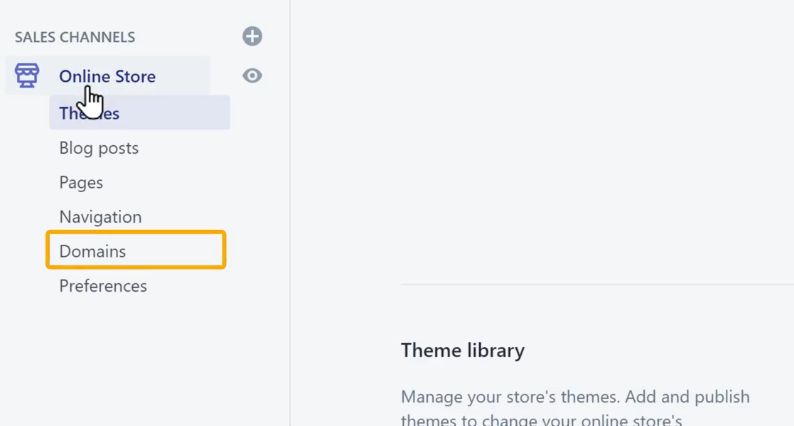Screen dimensions: 794x426
Task: Click empty sidebar space below Preferences
Action: tap(144, 362)
